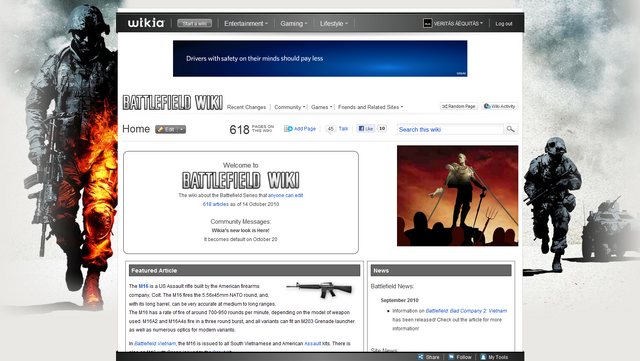
Task: Click the safe drivers banner advertisement
Action: click(x=320, y=58)
